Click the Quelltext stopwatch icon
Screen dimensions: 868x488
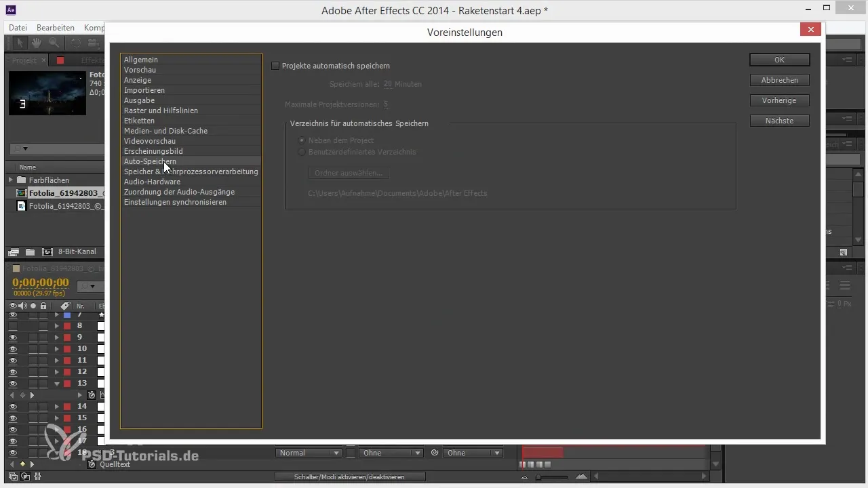[92, 464]
